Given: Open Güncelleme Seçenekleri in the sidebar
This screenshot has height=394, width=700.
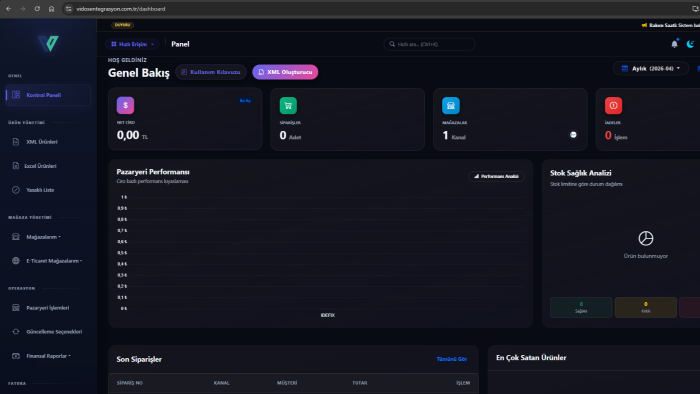Looking at the screenshot, I should [x=48, y=332].
